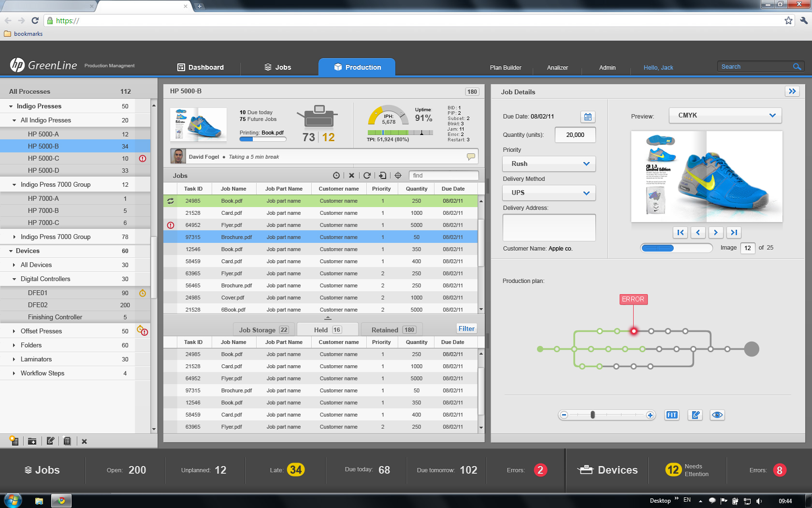The width and height of the screenshot is (812, 508).
Task: Click the Filter button
Action: pos(466,329)
